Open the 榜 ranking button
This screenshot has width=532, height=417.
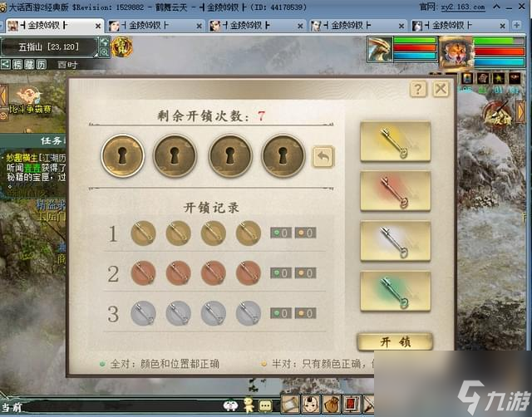pos(17,64)
